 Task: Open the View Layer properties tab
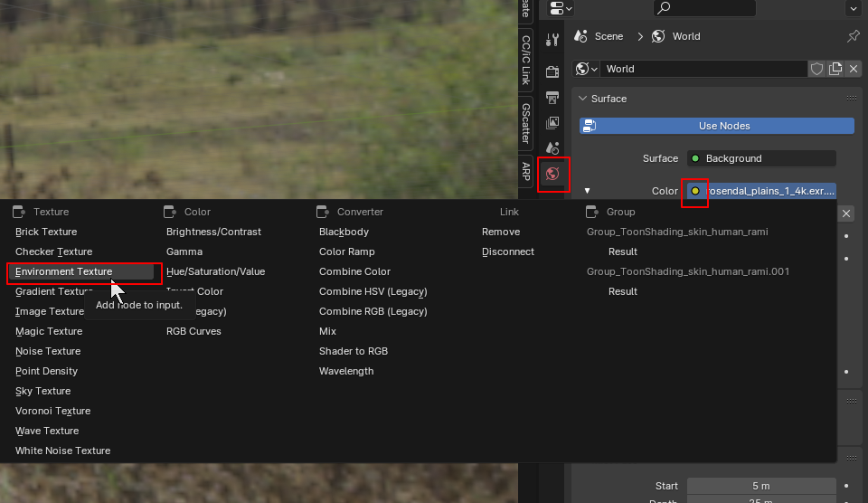click(x=552, y=122)
